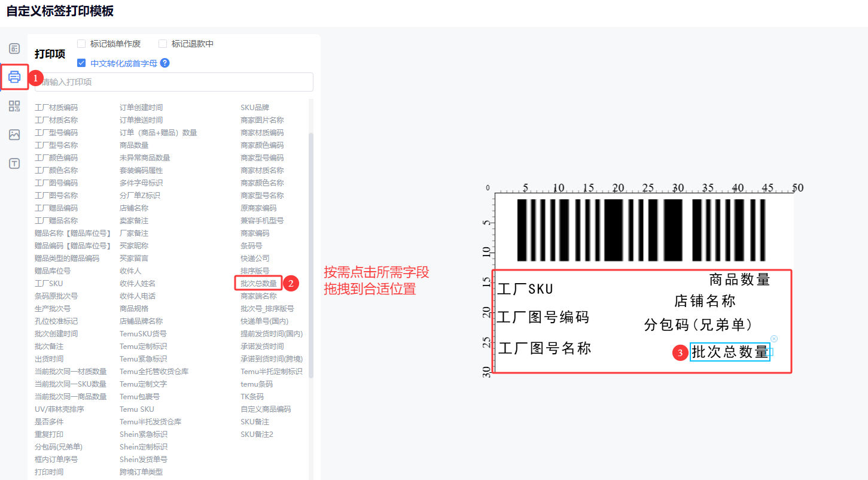Viewport: 868px width, 480px height.
Task: Open the text box panel icon
Action: [14, 163]
